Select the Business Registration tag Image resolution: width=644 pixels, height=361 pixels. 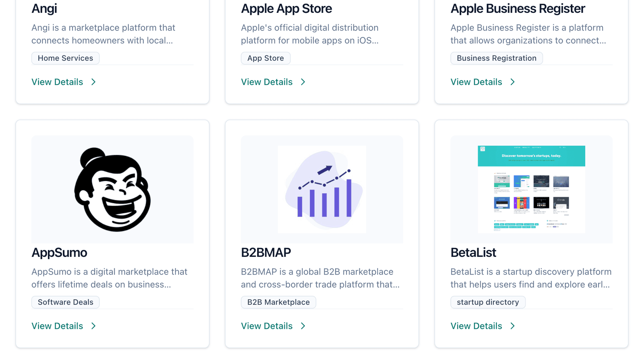pos(496,58)
